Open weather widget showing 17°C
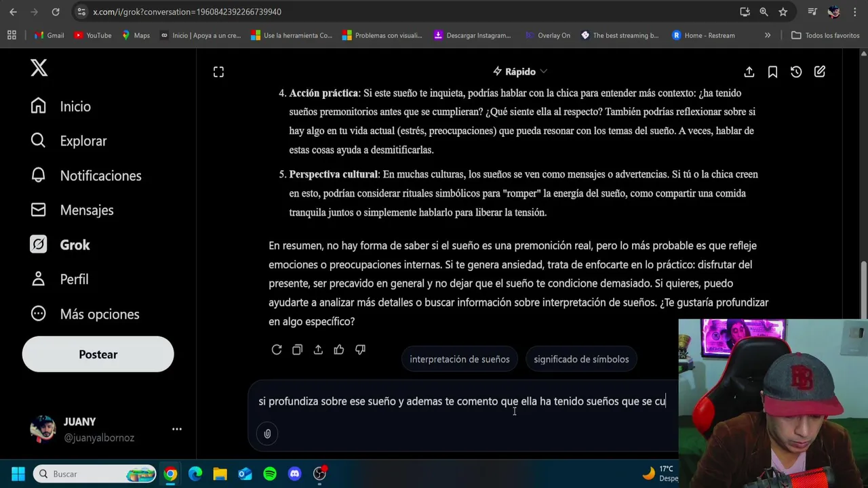This screenshot has width=868, height=488. (x=660, y=473)
